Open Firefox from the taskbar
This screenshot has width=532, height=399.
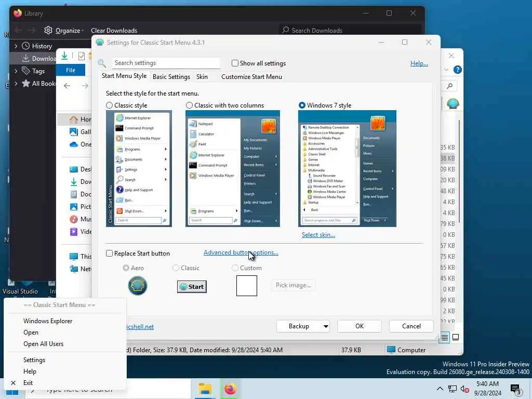tap(230, 389)
